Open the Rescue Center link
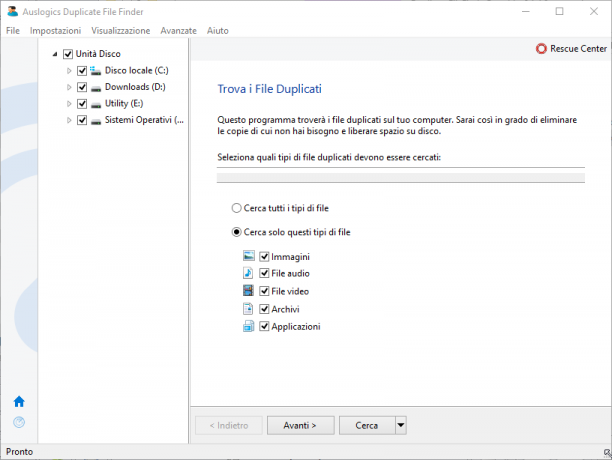612x460 pixels. click(578, 49)
